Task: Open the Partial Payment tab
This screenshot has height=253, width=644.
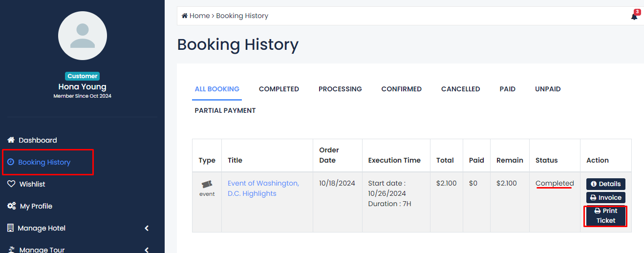Action: 225,110
